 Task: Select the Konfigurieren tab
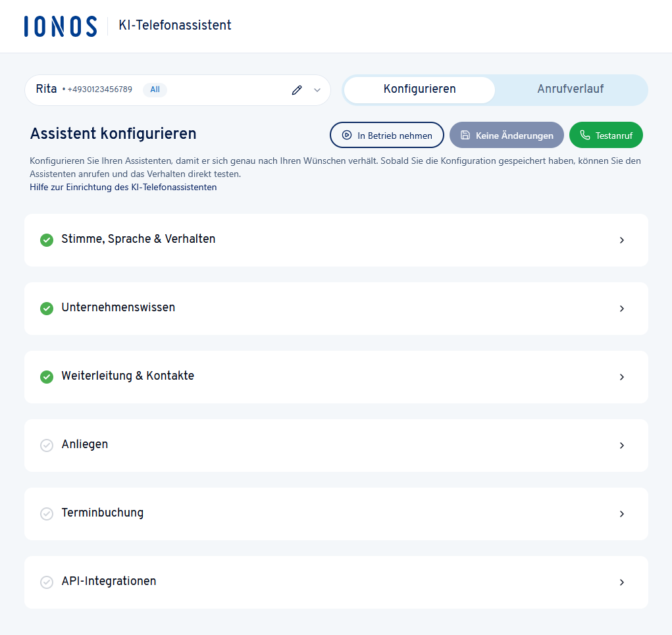point(419,89)
